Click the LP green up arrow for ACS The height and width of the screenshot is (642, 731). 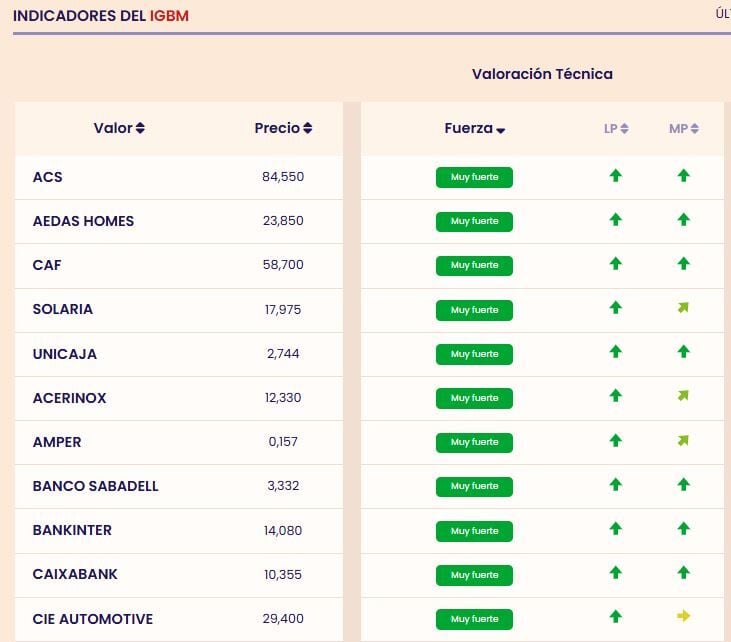tap(616, 176)
